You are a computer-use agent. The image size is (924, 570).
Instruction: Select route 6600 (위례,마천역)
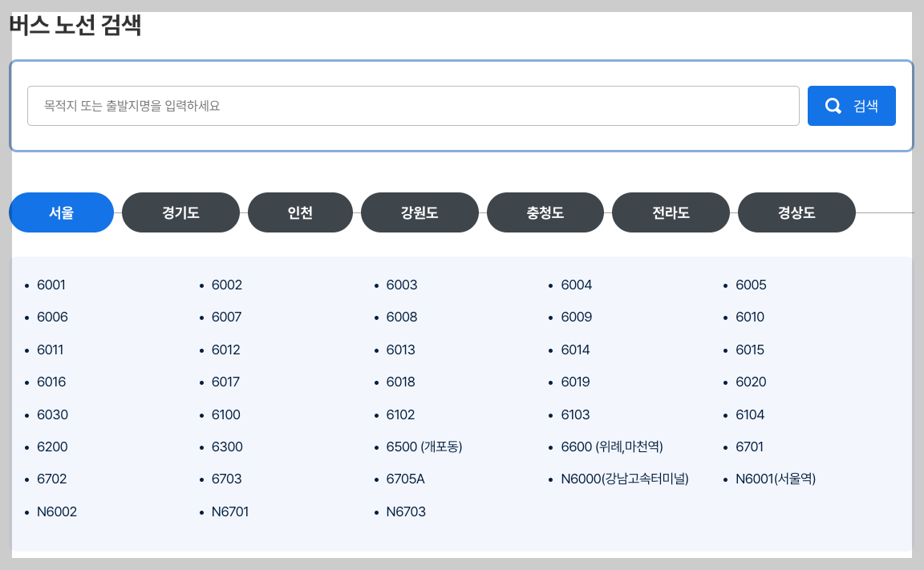click(611, 447)
